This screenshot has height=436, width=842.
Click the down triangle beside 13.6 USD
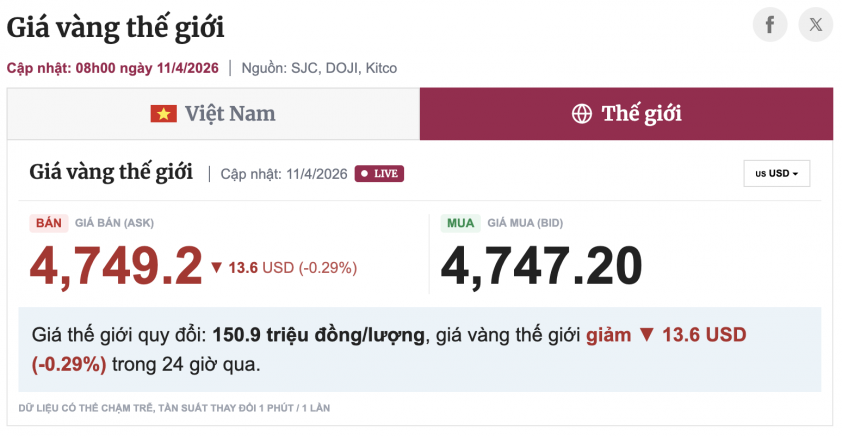[x=216, y=267]
